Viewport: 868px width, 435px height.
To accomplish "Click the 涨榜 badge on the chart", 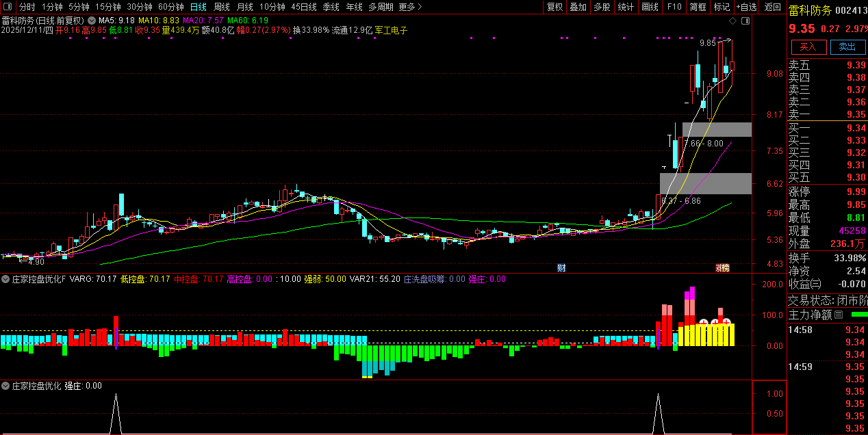I will (722, 267).
